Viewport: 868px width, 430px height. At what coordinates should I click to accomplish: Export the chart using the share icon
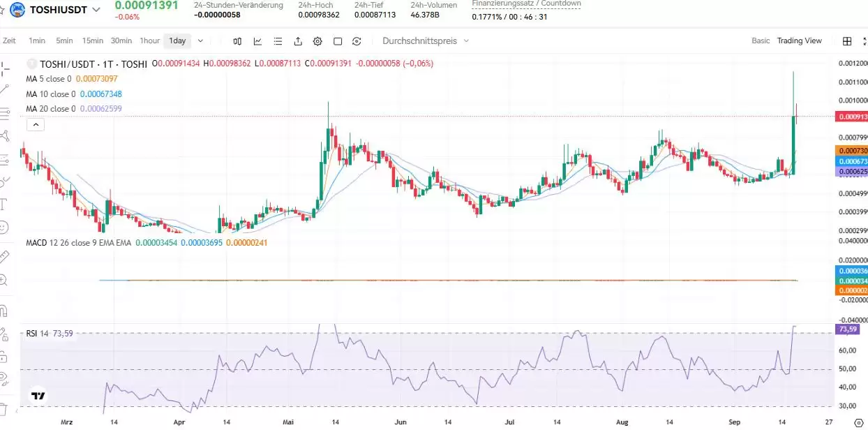298,41
